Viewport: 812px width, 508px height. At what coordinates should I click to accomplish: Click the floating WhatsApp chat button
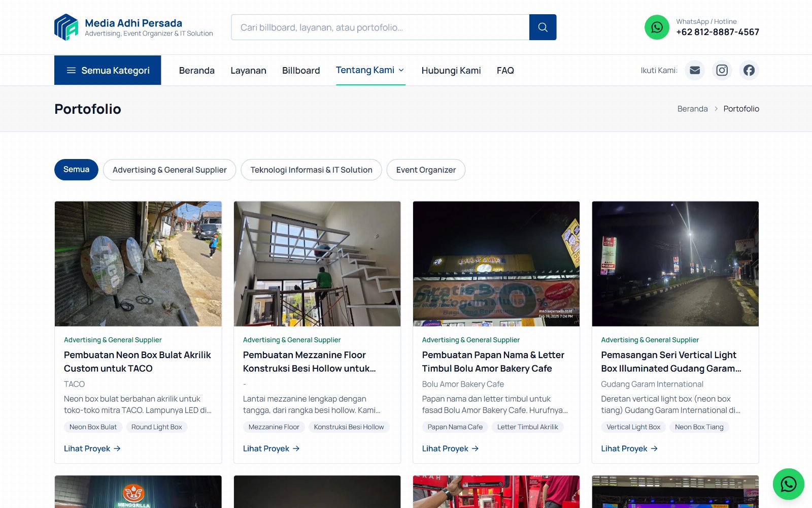788,484
